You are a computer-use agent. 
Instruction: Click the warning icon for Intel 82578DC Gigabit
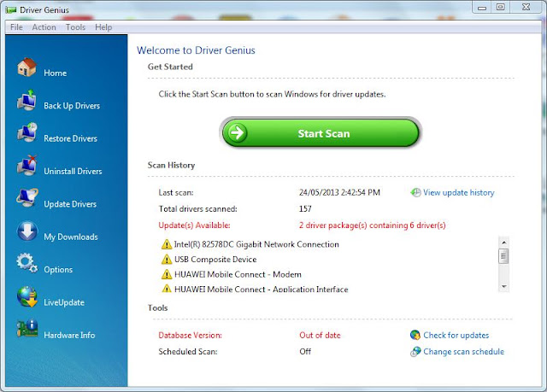tap(167, 244)
